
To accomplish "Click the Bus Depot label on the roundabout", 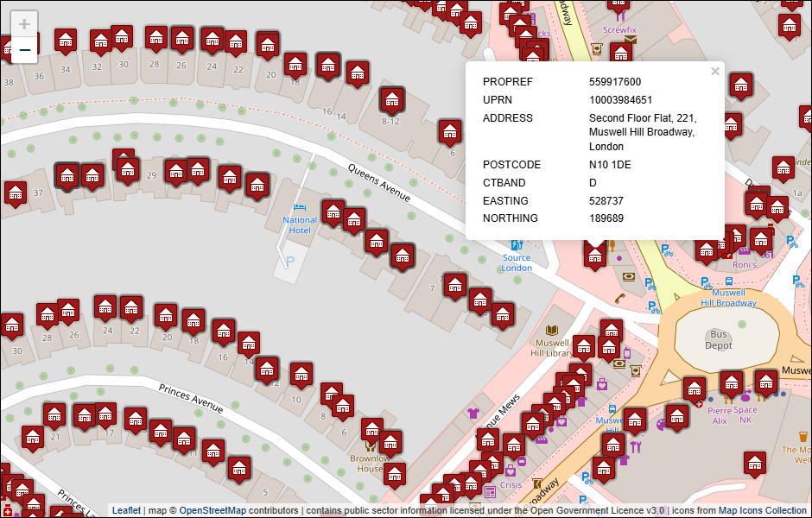I will 718,340.
